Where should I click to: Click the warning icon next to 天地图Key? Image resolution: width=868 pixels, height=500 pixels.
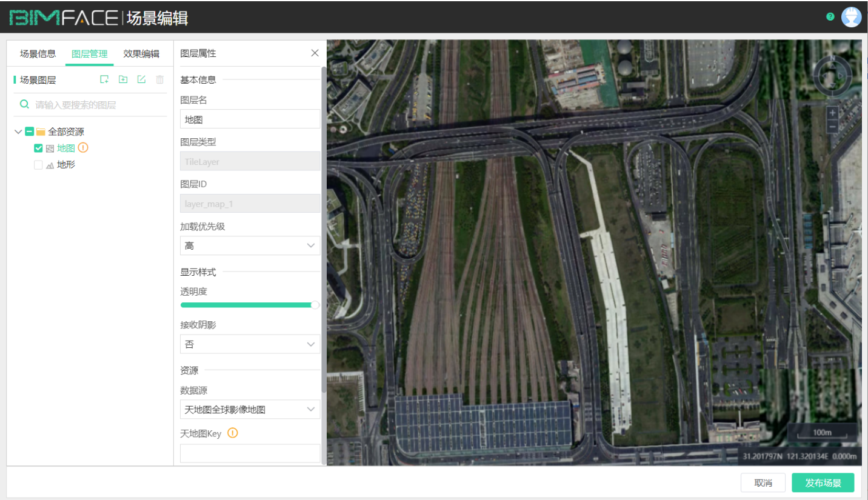pos(232,433)
